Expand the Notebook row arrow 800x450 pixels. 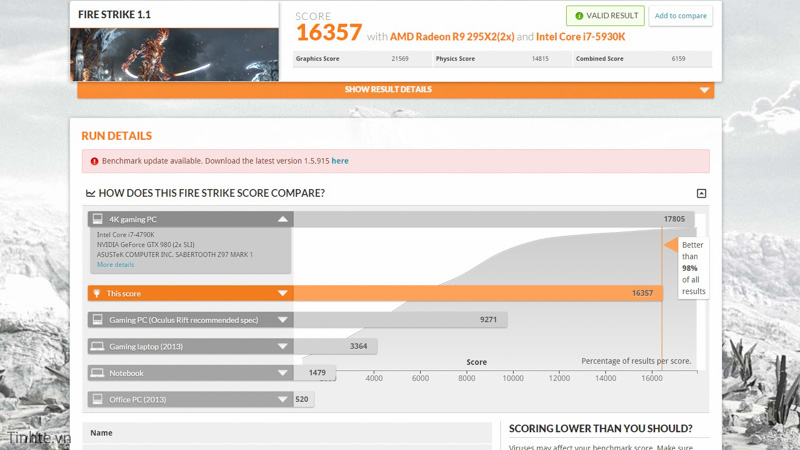tap(283, 373)
